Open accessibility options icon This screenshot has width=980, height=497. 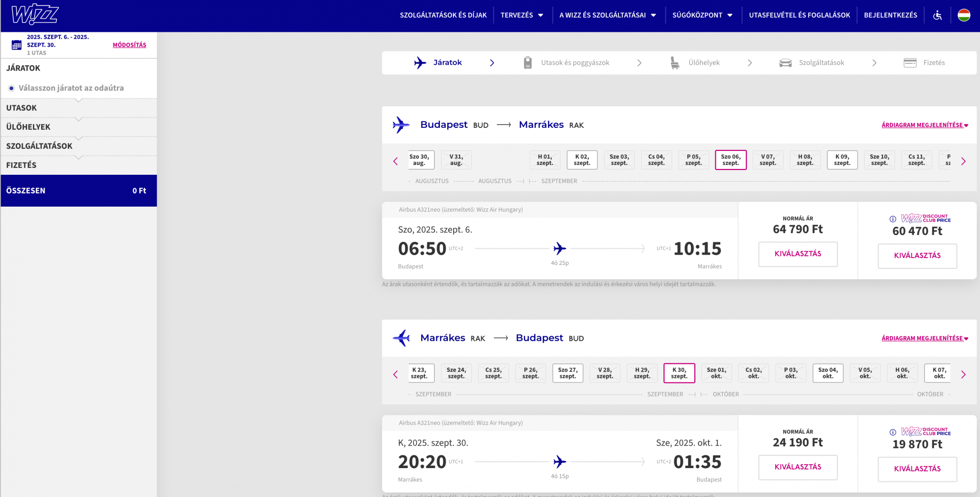(937, 15)
